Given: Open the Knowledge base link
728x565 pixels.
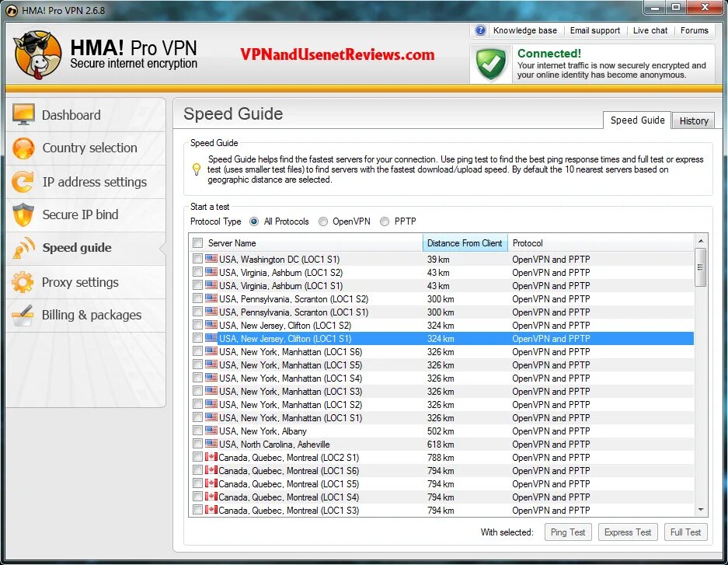Looking at the screenshot, I should [524, 30].
